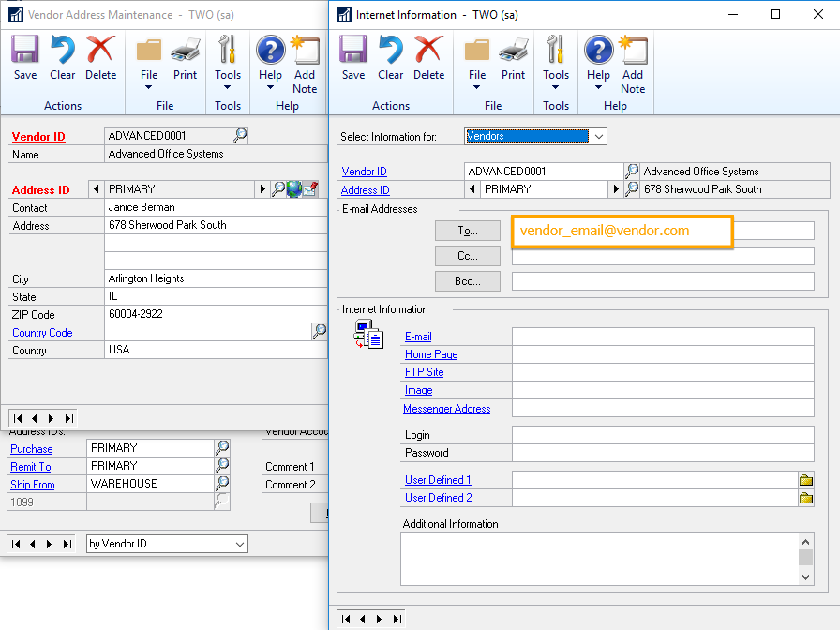This screenshot has height=630, width=840.
Task: Go to the next record in Internet Information
Action: click(380, 619)
